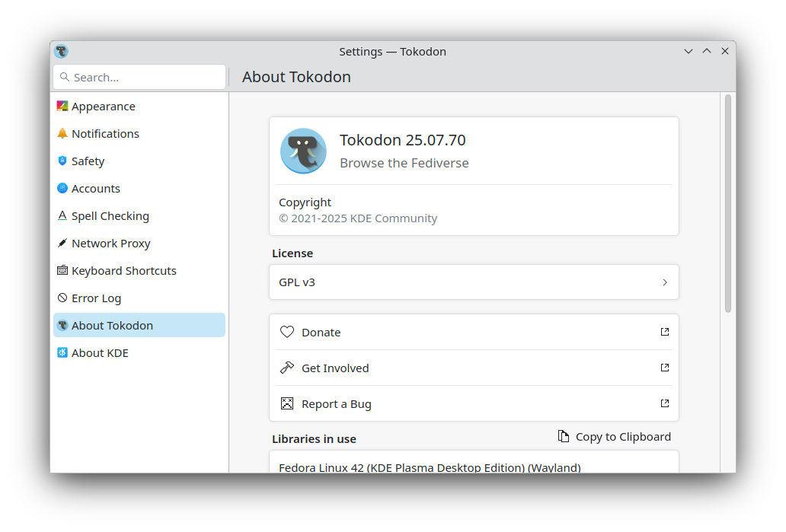The image size is (786, 532).
Task: Click the Tokodon window title bar icon
Action: (62, 51)
